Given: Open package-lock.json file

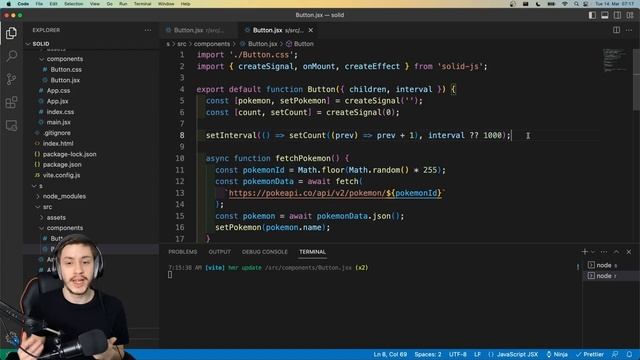Looking at the screenshot, I should coord(69,154).
